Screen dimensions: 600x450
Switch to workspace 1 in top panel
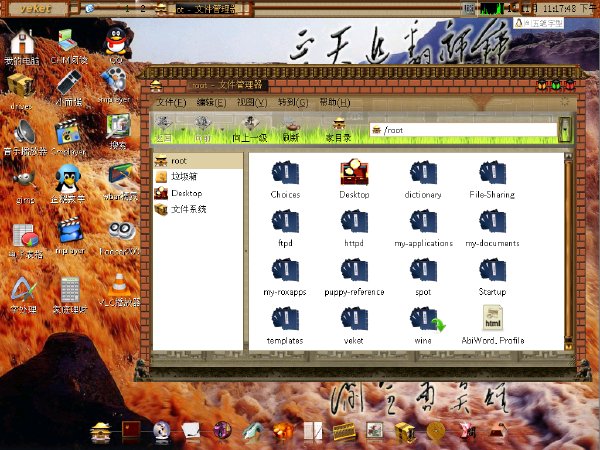click(x=127, y=8)
